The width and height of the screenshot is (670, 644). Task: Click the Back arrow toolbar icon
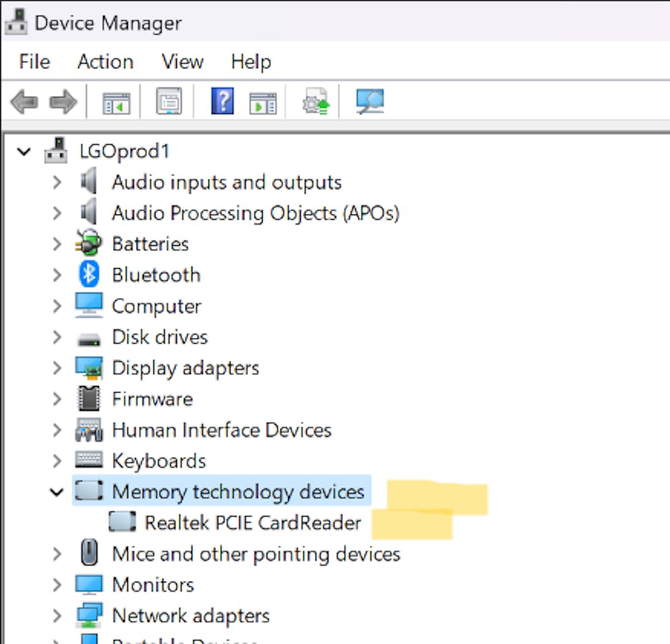[x=24, y=103]
